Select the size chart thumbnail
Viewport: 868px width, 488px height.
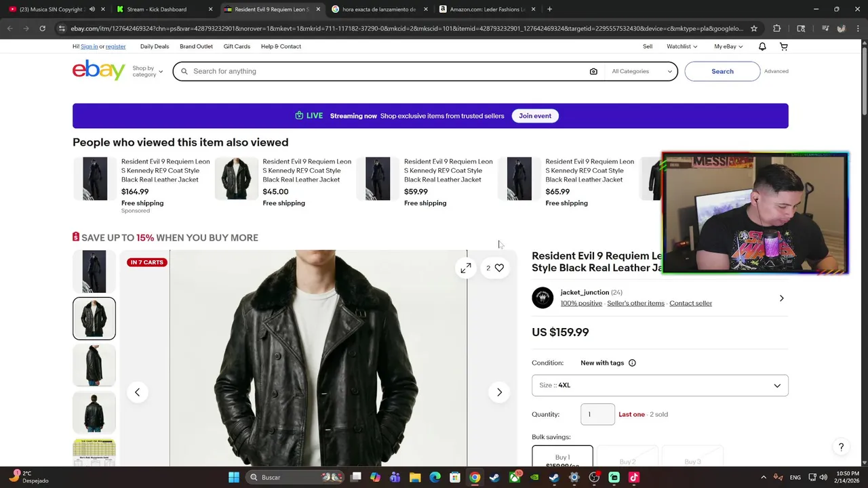point(94,453)
